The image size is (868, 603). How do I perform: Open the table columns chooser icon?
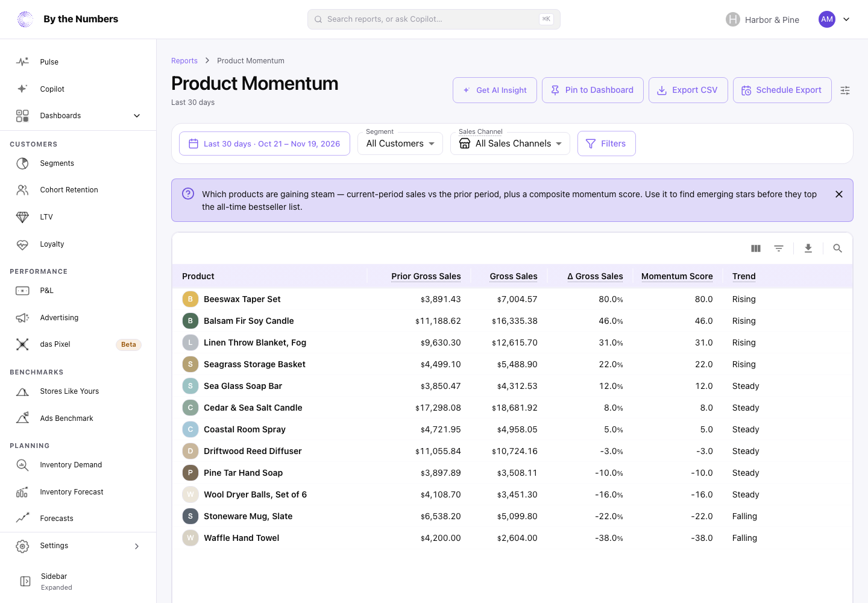[x=756, y=248]
